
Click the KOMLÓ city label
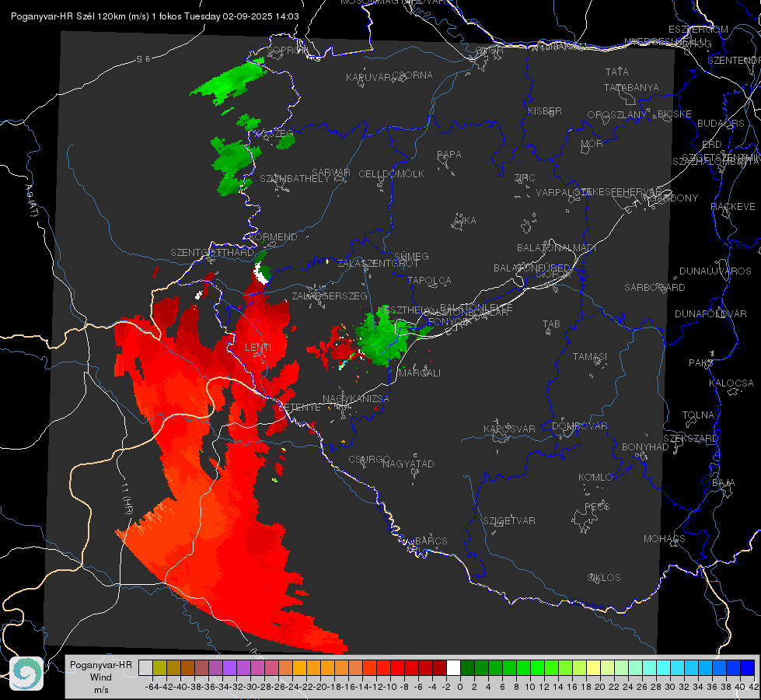click(595, 478)
